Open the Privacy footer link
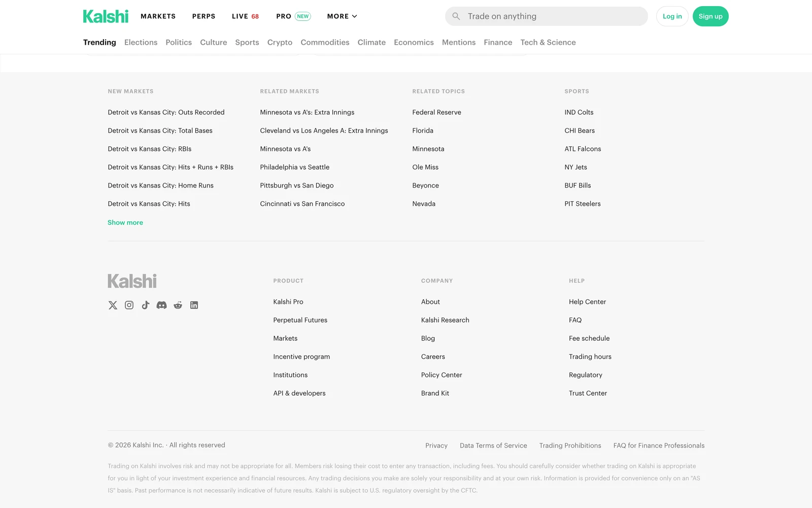Image resolution: width=812 pixels, height=508 pixels. [436, 446]
